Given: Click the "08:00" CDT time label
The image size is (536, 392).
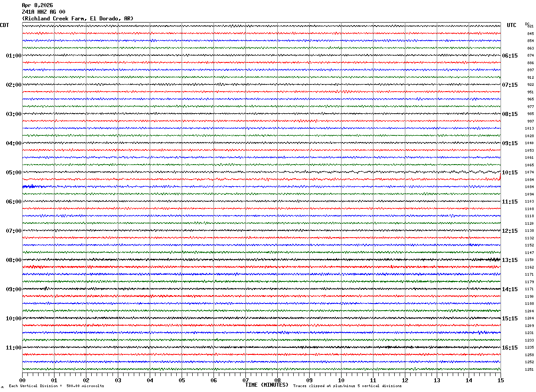Looking at the screenshot, I should click(x=14, y=260).
